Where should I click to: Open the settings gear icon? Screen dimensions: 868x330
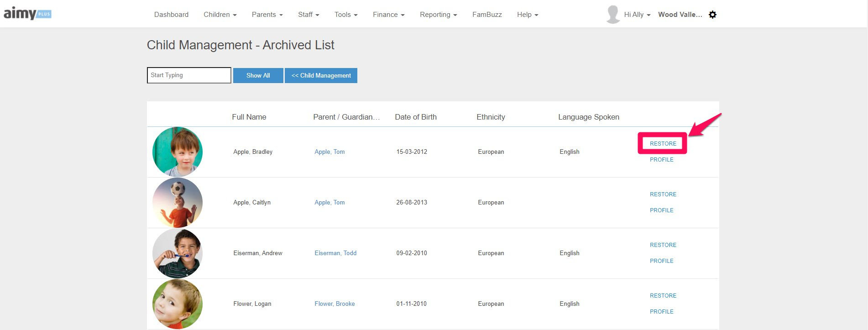712,15
